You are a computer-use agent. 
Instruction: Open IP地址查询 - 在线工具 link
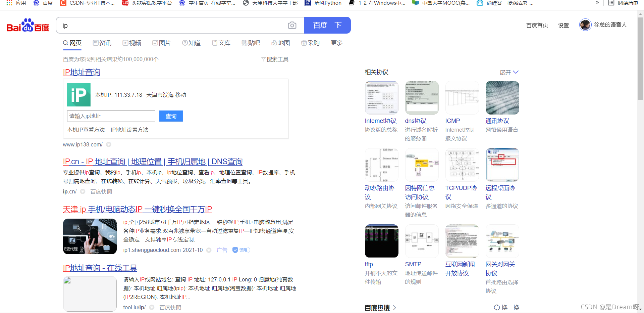[x=100, y=268]
